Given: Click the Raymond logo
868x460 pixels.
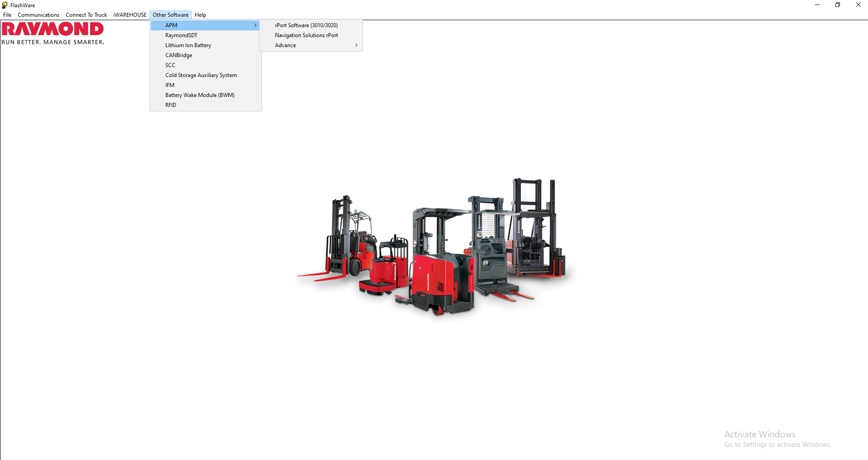Looking at the screenshot, I should (53, 33).
